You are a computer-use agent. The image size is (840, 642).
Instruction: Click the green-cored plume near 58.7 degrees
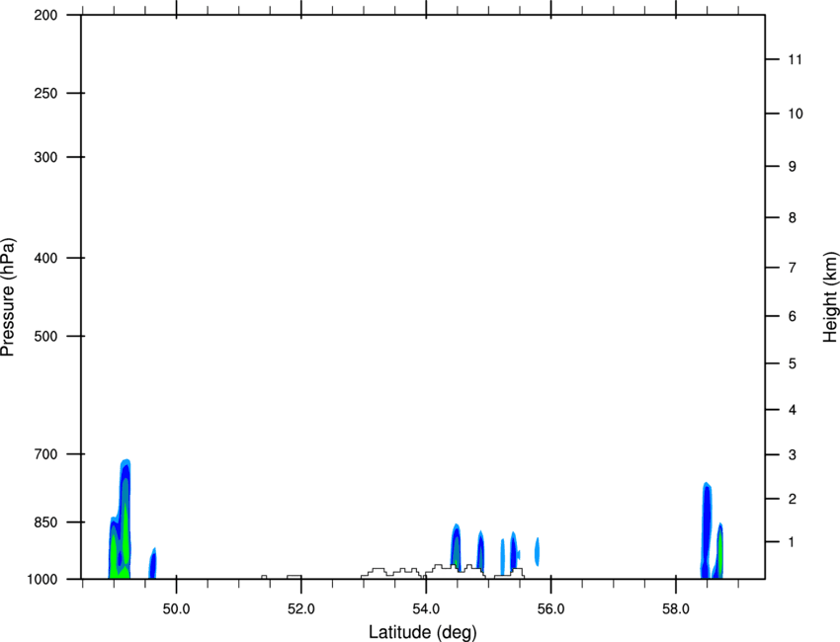pos(719,551)
